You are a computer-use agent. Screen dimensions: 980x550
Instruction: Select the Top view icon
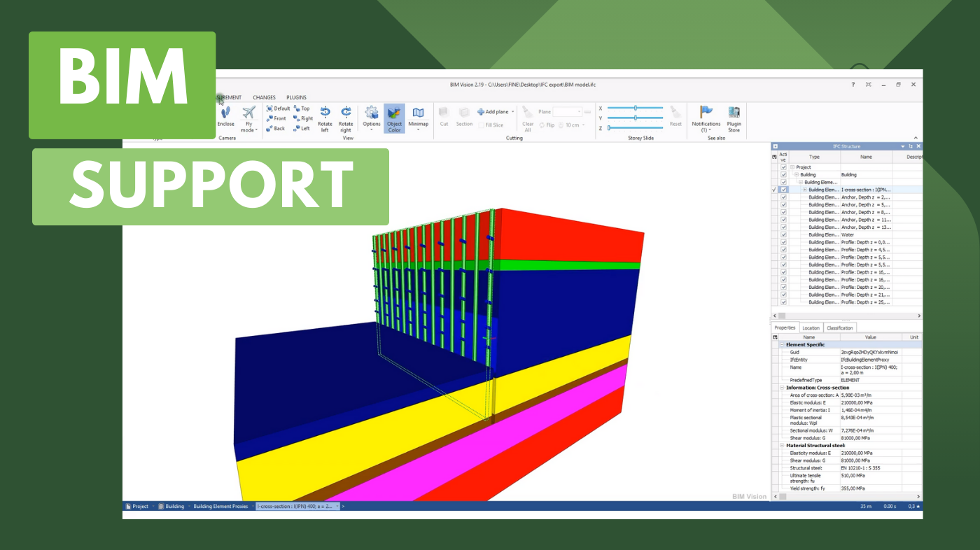(302, 108)
